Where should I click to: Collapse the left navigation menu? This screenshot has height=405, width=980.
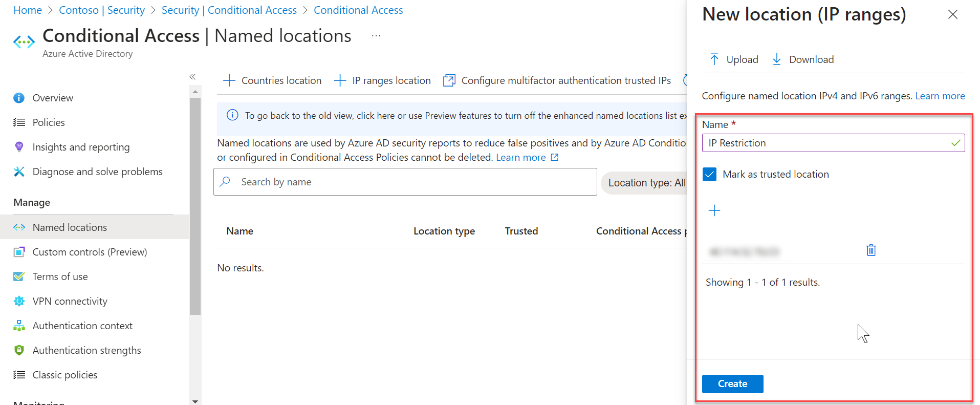192,77
